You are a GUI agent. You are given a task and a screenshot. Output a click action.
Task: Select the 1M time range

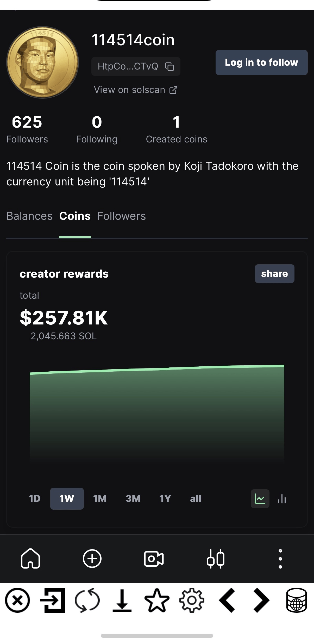point(100,499)
